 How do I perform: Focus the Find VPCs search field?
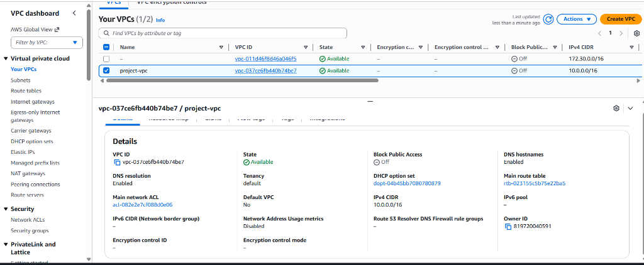[x=223, y=33]
